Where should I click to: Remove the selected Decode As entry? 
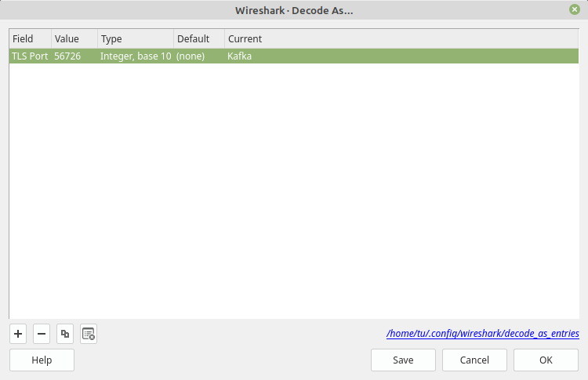(x=42, y=334)
